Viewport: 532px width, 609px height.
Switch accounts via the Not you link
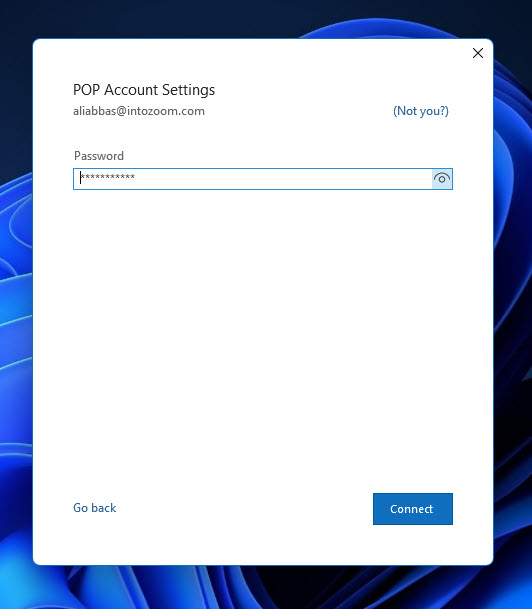point(421,111)
